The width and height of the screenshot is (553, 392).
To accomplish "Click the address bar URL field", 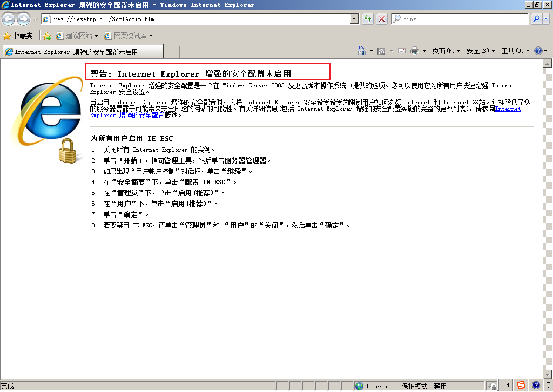I will pyautogui.click(x=197, y=19).
